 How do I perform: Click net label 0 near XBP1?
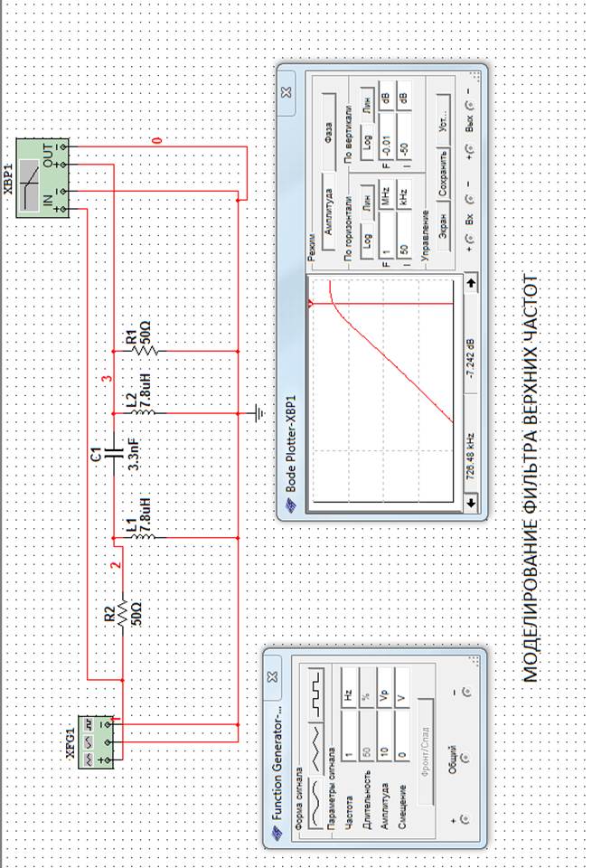(x=157, y=141)
